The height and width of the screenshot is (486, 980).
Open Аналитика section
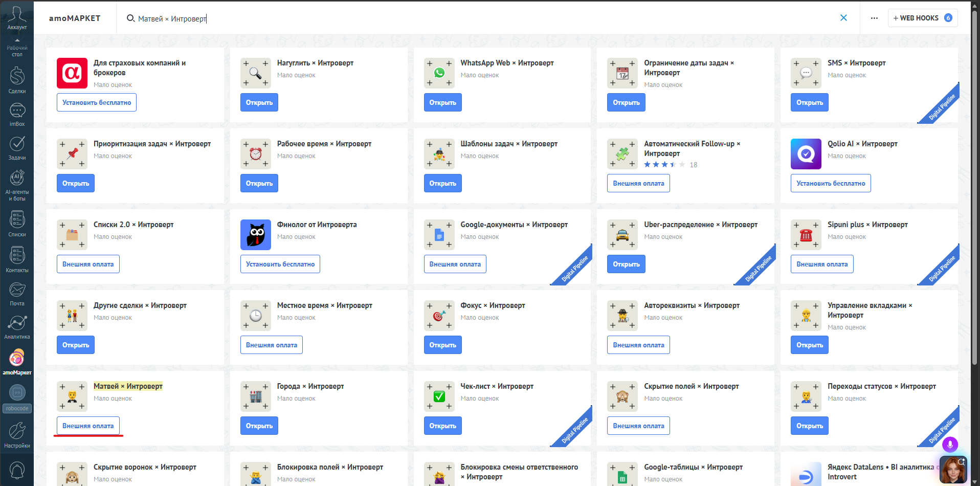(x=17, y=327)
